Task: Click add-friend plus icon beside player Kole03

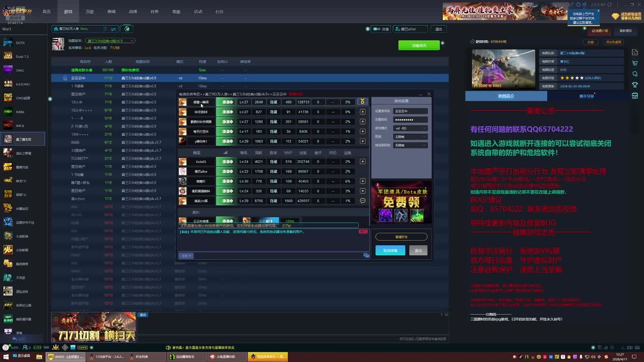Action: coord(362,162)
